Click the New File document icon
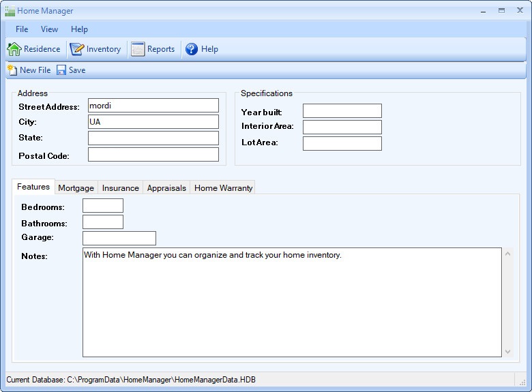 [12, 70]
